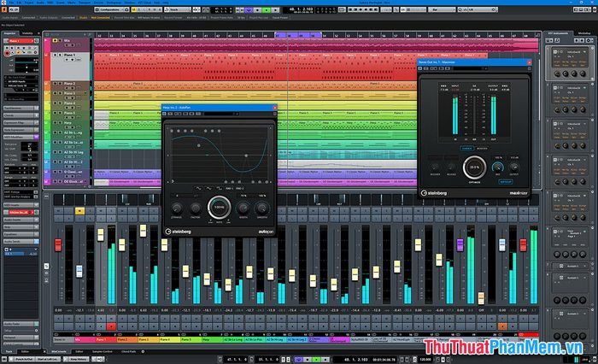Open the Touch automation mode dropdown

[178, 9]
